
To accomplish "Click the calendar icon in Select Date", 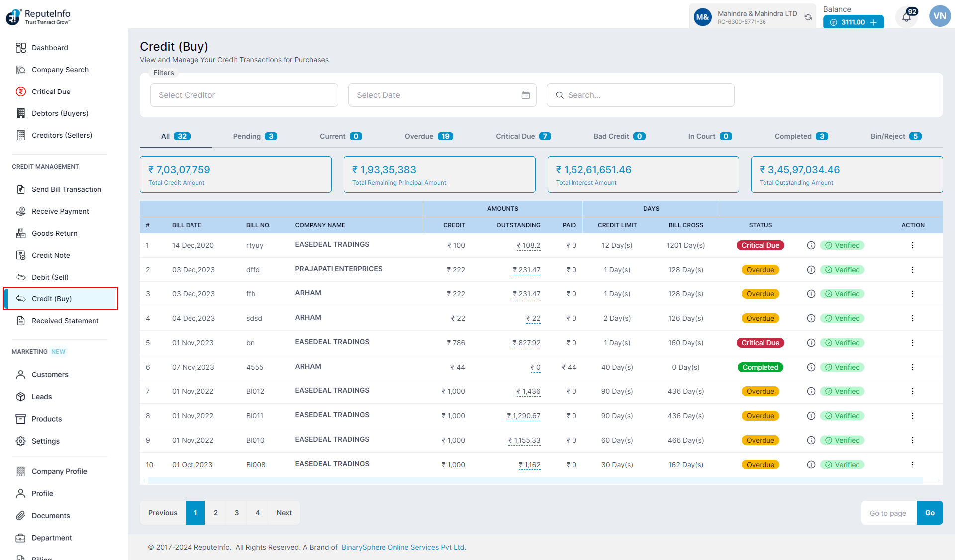I will tap(525, 95).
